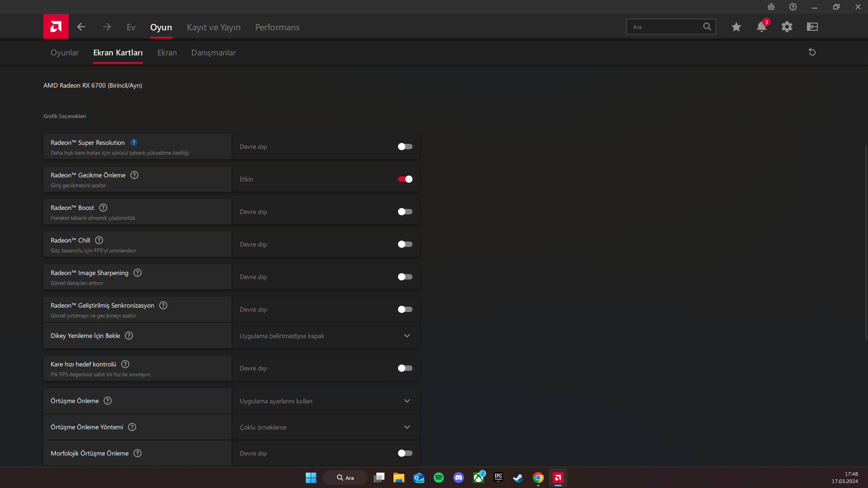Open help for Geliştirilmiş Senkronizasyon
The height and width of the screenshot is (488, 868).
point(163,305)
